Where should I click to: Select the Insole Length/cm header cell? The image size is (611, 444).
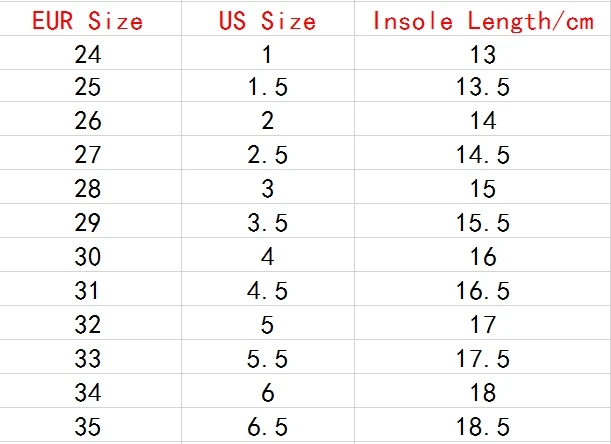[x=482, y=19]
